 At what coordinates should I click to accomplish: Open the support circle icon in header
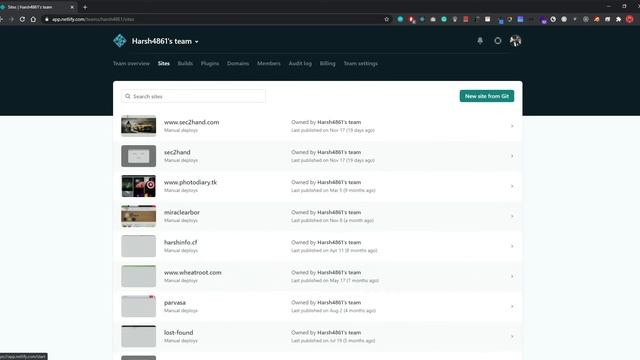(498, 40)
